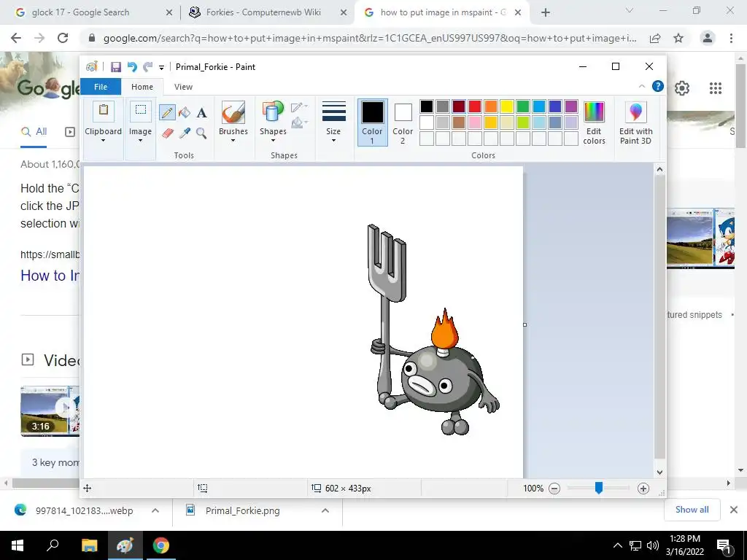747x560 pixels.
Task: Open Windows Start menu
Action: (x=18, y=545)
